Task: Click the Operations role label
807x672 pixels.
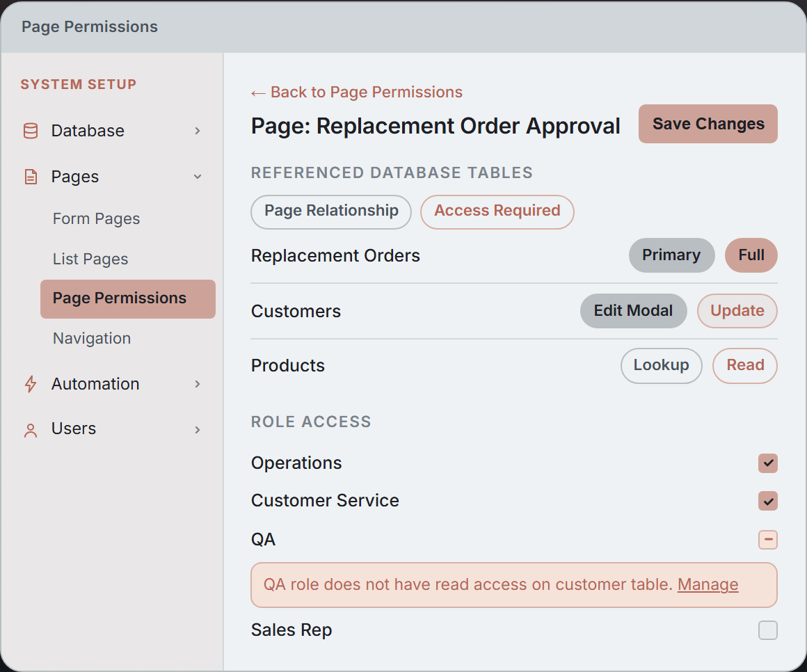Action: point(296,463)
